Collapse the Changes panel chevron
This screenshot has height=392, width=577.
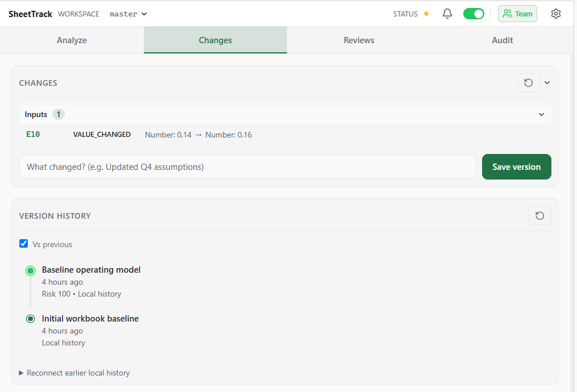pos(547,83)
